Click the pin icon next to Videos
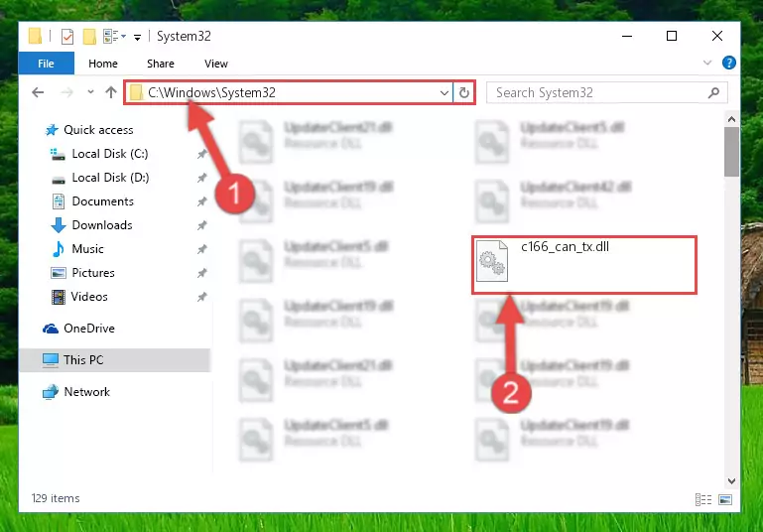This screenshot has height=532, width=763. click(202, 297)
